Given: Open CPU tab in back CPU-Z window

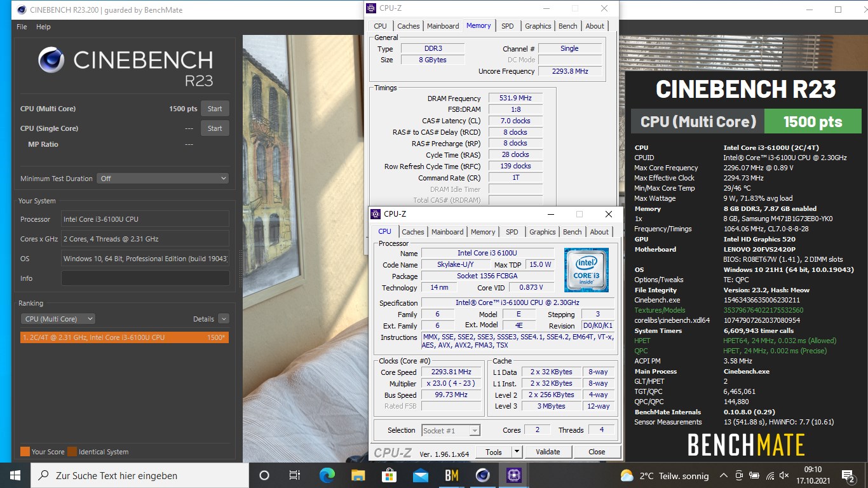Looking at the screenshot, I should tap(380, 26).
